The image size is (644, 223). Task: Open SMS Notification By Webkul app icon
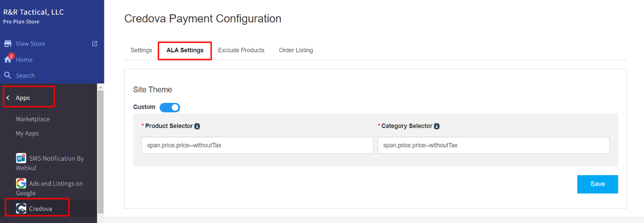point(21,159)
